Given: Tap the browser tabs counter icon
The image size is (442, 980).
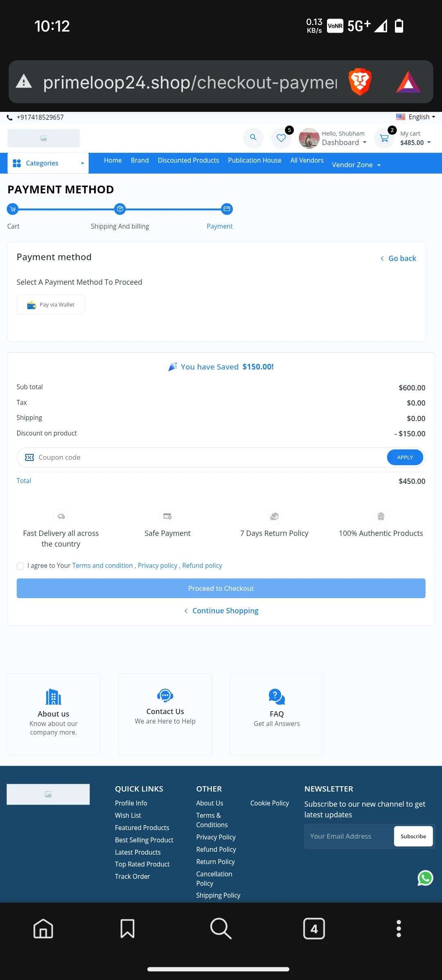Looking at the screenshot, I should [314, 928].
